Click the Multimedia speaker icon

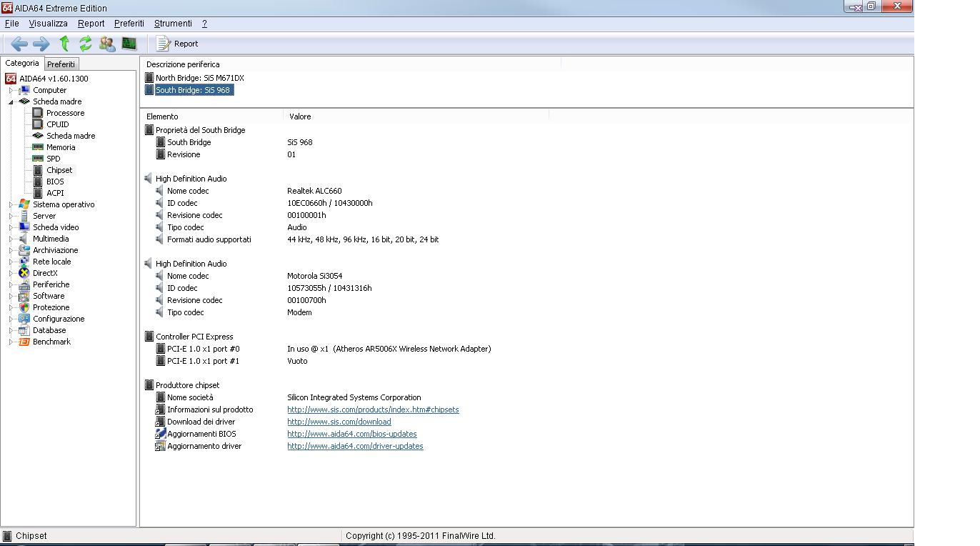click(x=24, y=239)
